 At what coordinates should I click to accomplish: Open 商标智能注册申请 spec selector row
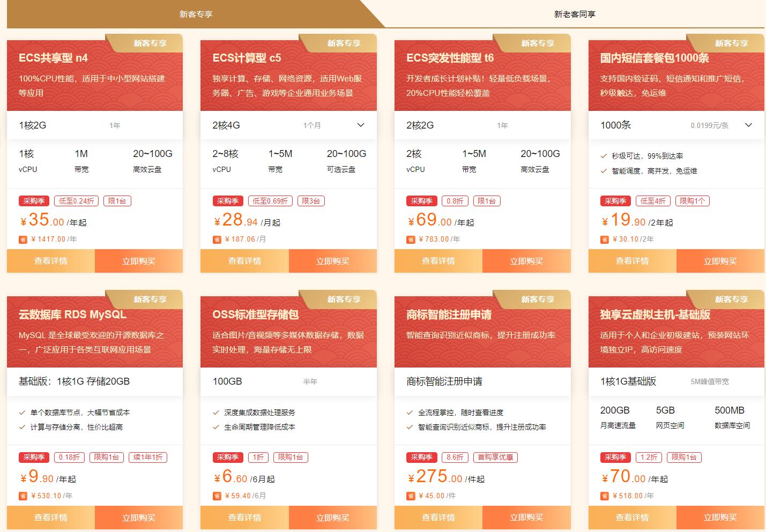click(x=482, y=381)
